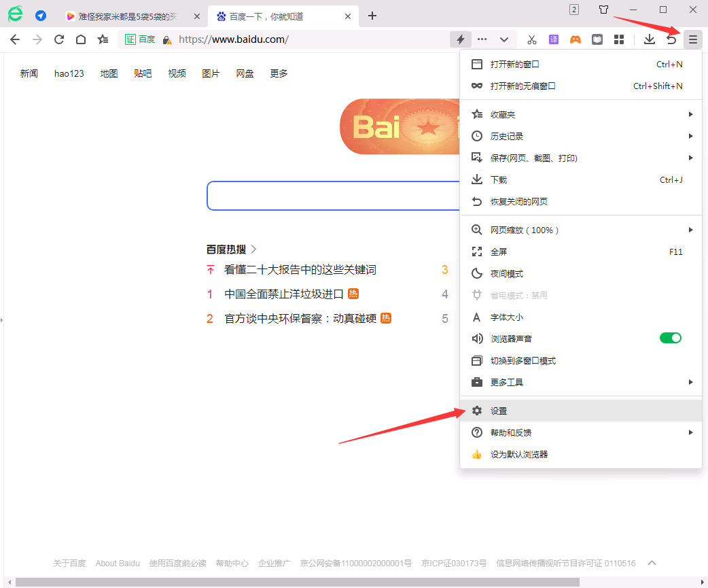
Task: Click the blue compass icon in tab bar
Action: coord(41,16)
